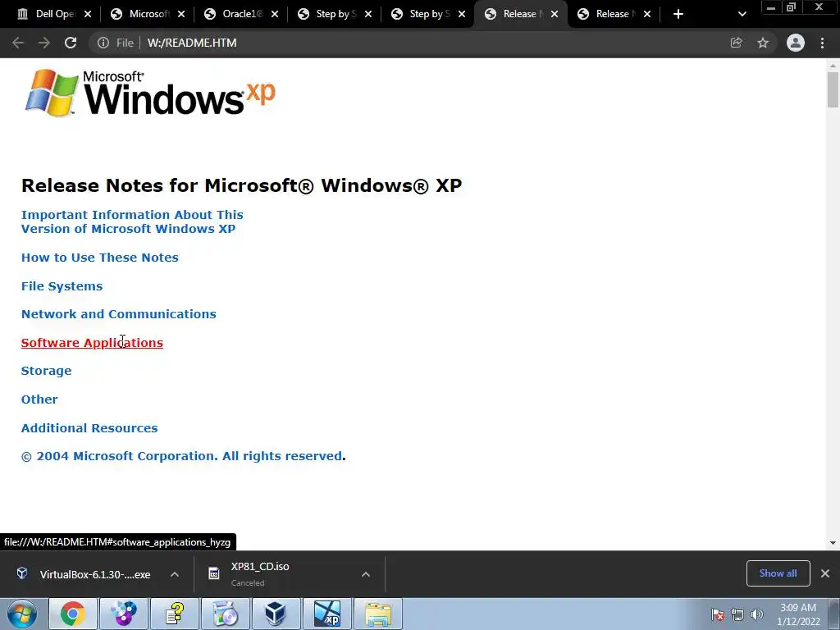Click the browser Forward arrow

44,43
